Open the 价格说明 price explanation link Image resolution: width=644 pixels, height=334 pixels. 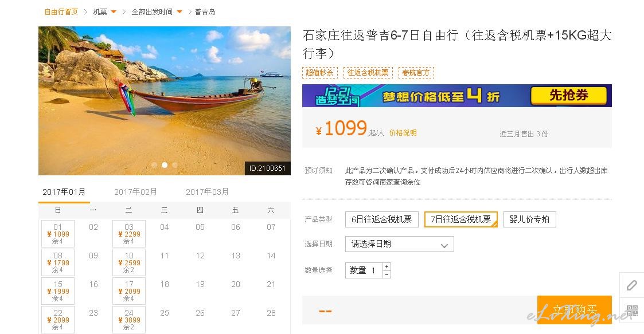403,132
